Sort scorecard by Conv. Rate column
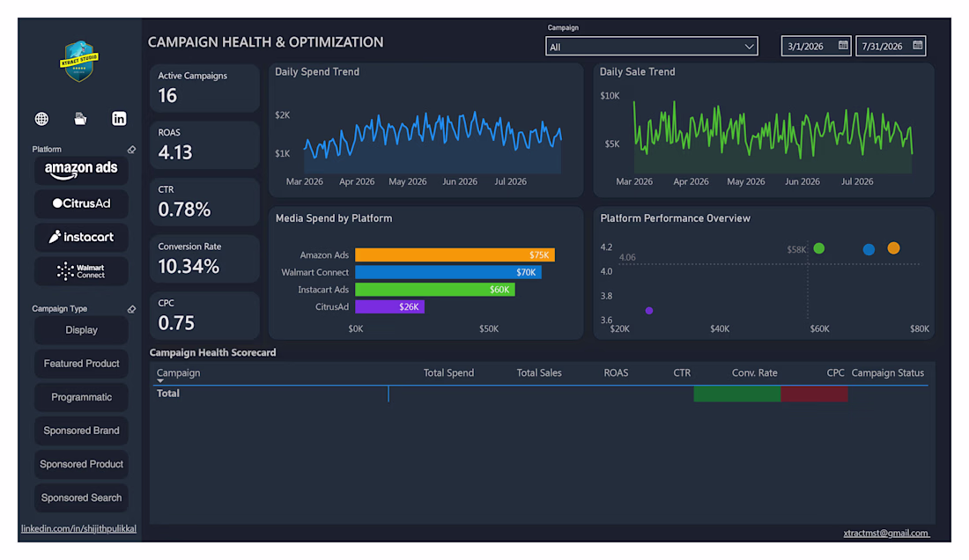Viewport: 969px width, 560px height. (x=755, y=373)
